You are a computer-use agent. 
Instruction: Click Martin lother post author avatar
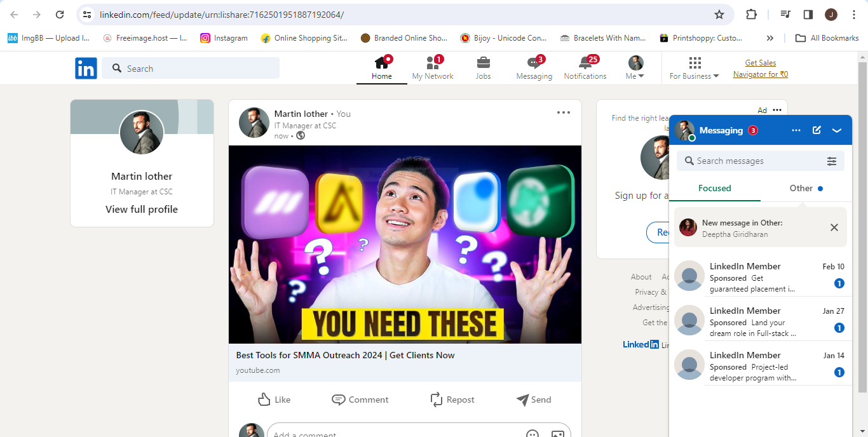tap(254, 123)
